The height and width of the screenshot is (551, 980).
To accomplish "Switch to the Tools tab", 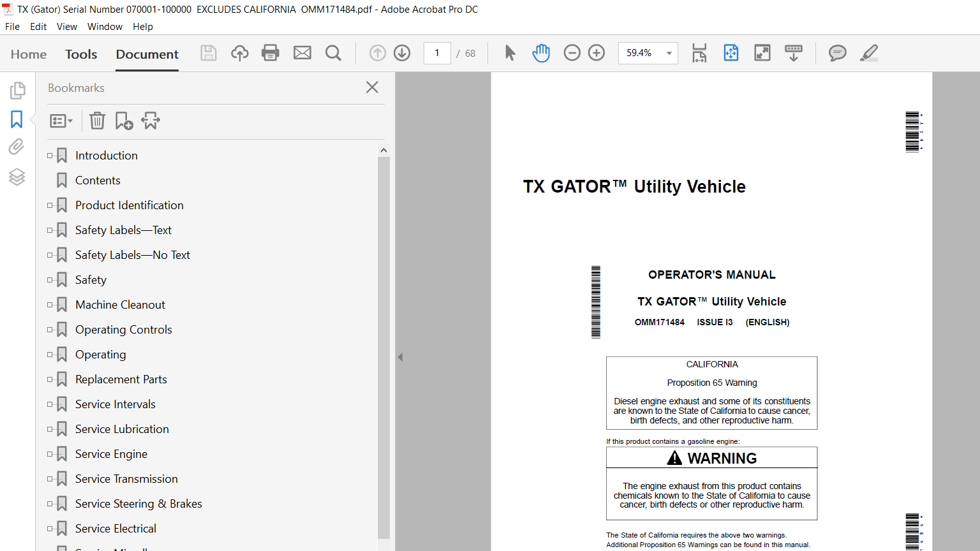I will tap(81, 54).
